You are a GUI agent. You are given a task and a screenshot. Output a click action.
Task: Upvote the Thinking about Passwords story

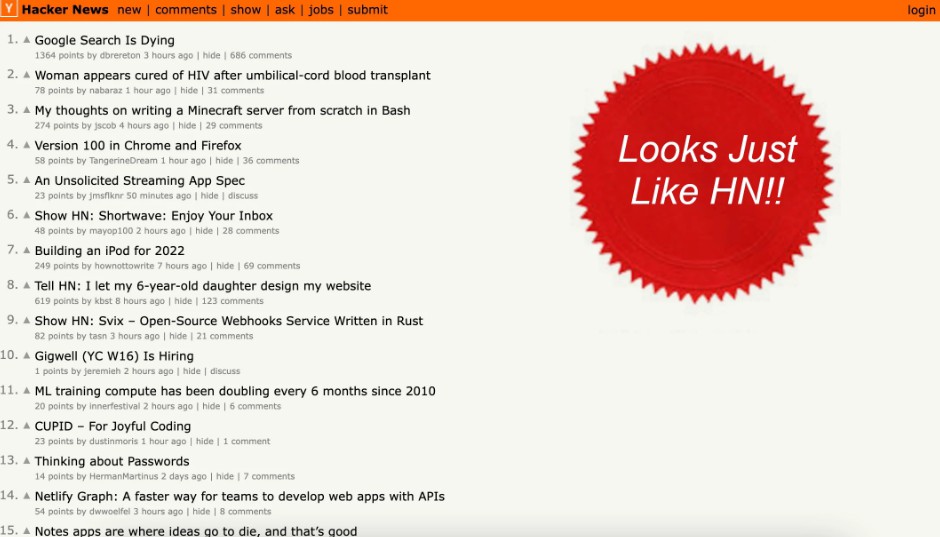pos(27,461)
